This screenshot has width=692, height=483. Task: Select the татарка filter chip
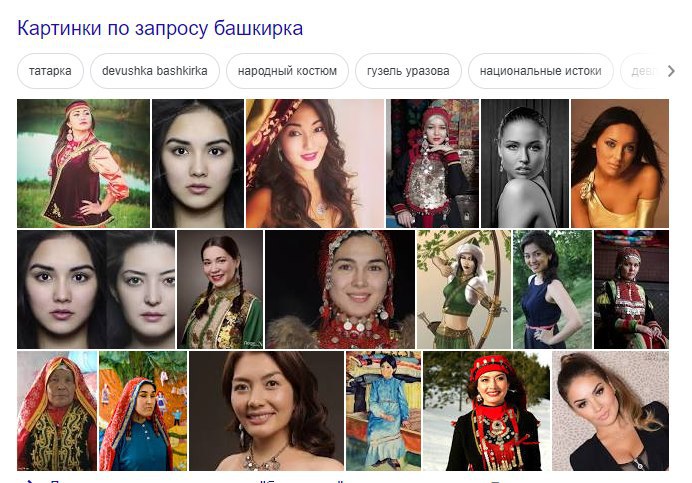(50, 71)
